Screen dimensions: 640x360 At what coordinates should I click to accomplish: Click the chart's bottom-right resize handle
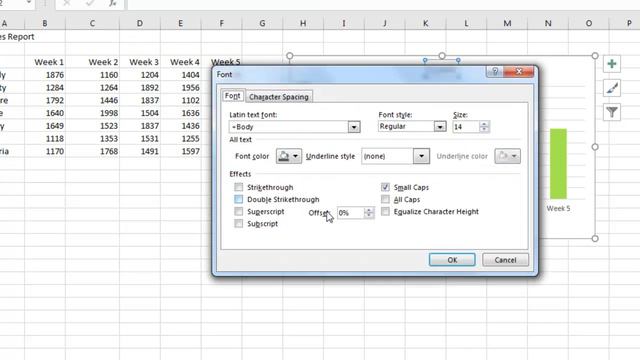595,238
